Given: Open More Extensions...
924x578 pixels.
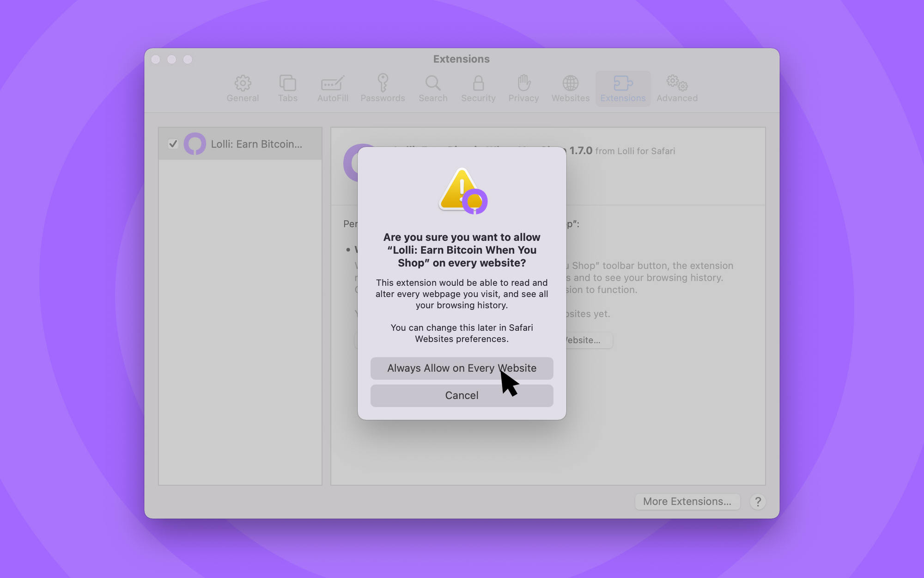Looking at the screenshot, I should (x=687, y=501).
